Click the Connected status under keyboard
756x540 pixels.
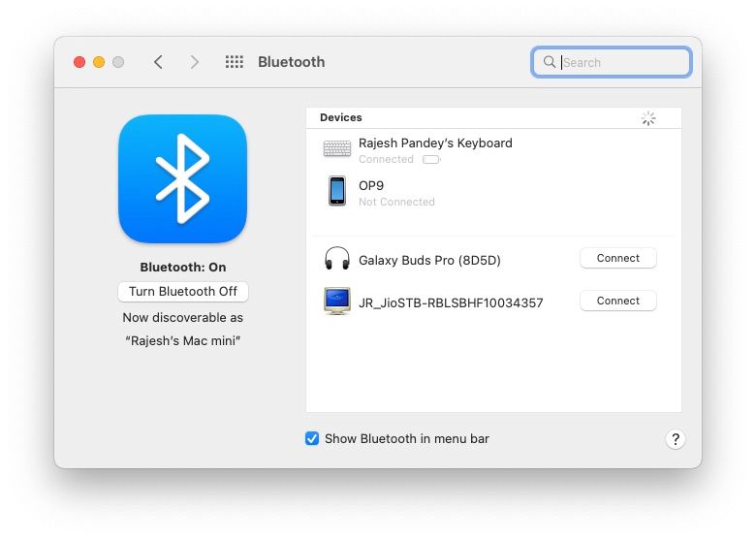(x=386, y=160)
